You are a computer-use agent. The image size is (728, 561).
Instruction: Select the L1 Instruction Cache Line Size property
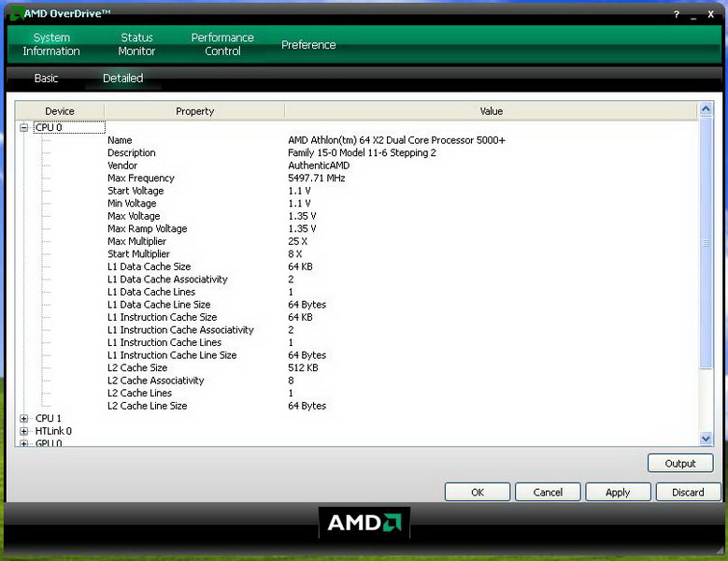coord(172,355)
